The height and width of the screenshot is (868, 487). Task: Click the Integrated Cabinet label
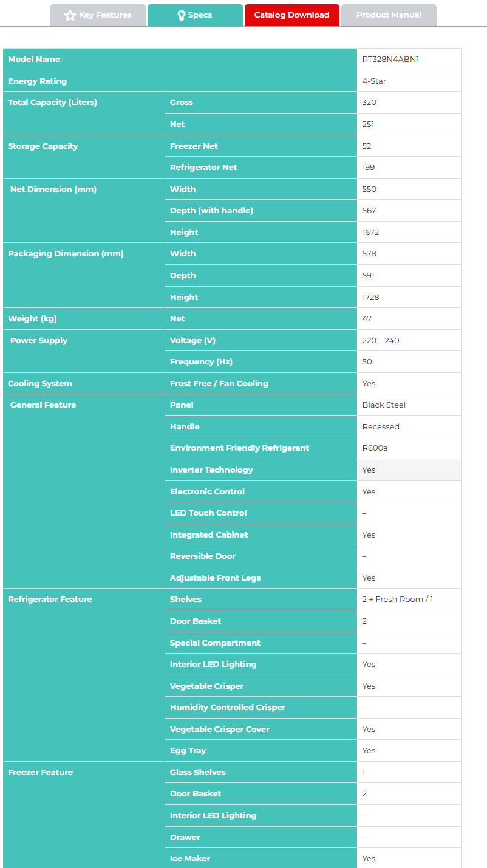click(x=209, y=535)
